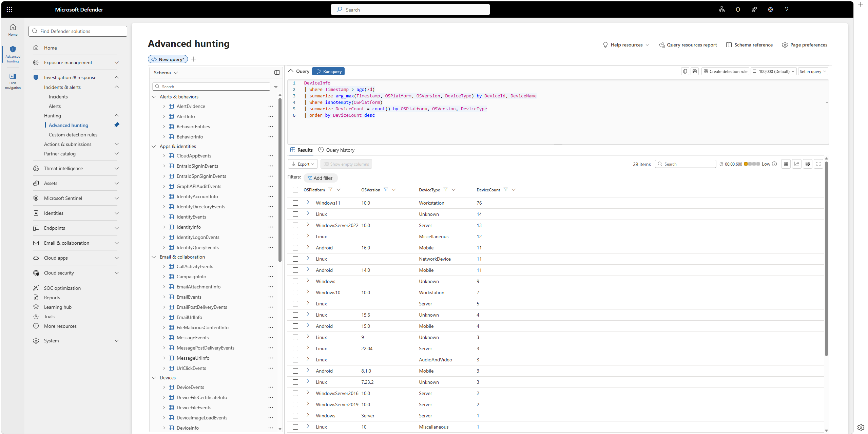
Task: Click the help question mark icon
Action: point(787,10)
